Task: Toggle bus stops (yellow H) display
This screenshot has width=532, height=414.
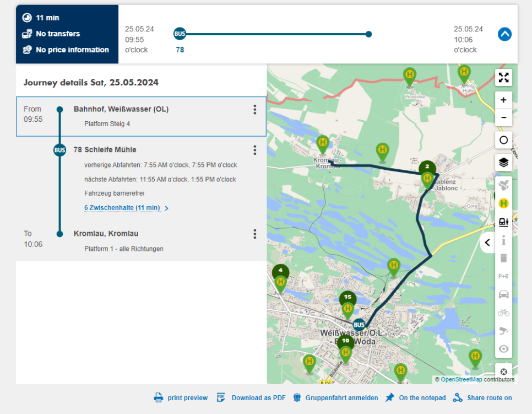Action: pos(503,203)
